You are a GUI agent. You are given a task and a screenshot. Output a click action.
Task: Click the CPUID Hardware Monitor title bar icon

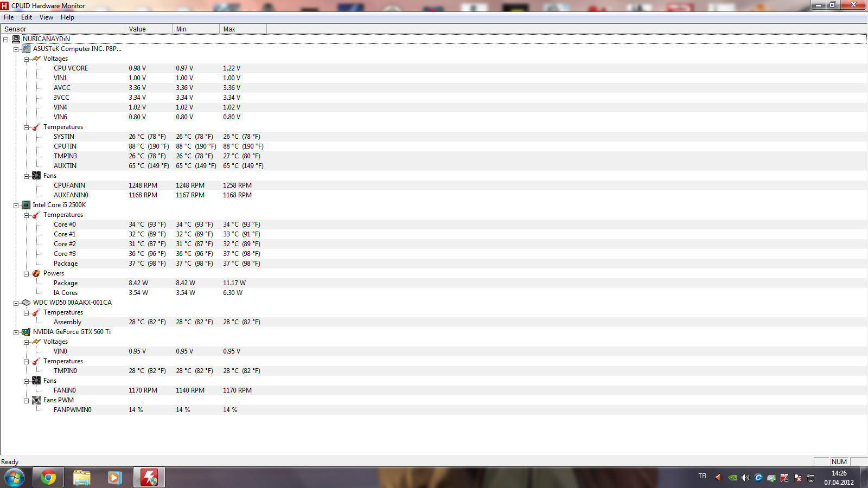(5, 6)
